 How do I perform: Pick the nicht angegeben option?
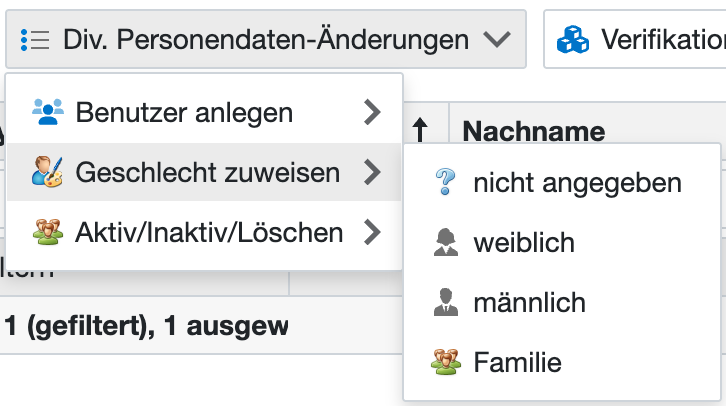(x=577, y=183)
